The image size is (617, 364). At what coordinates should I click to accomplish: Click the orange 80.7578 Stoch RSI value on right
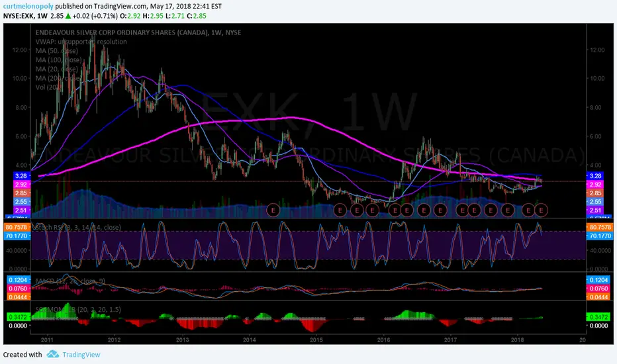pos(599,227)
